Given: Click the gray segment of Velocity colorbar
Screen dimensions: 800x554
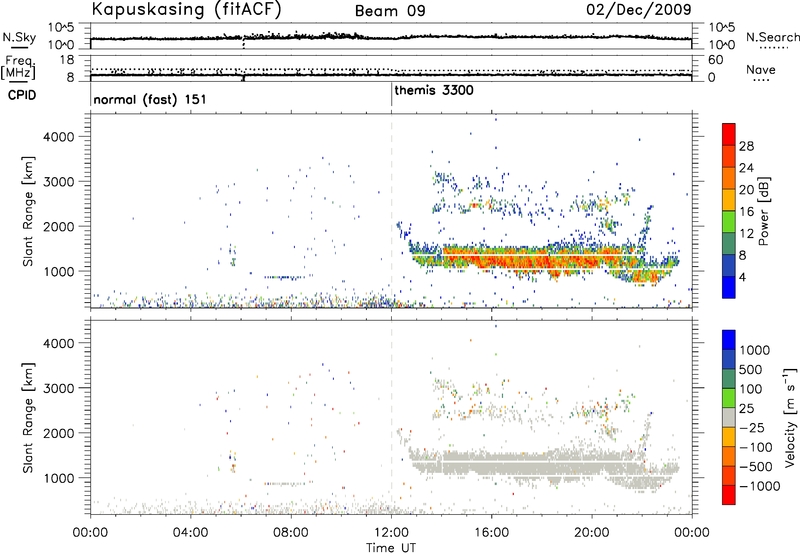Looking at the screenshot, I should click(x=729, y=417).
